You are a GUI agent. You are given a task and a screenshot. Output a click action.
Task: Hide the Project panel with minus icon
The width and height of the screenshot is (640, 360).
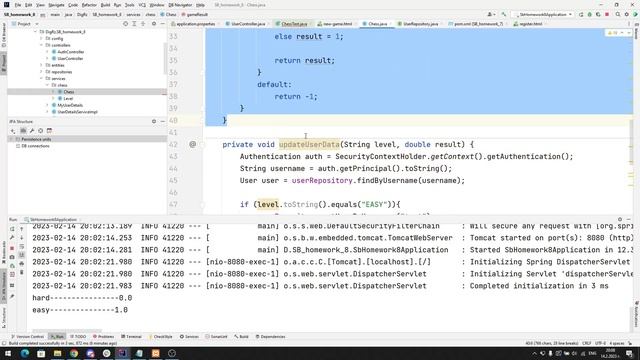coord(162,24)
